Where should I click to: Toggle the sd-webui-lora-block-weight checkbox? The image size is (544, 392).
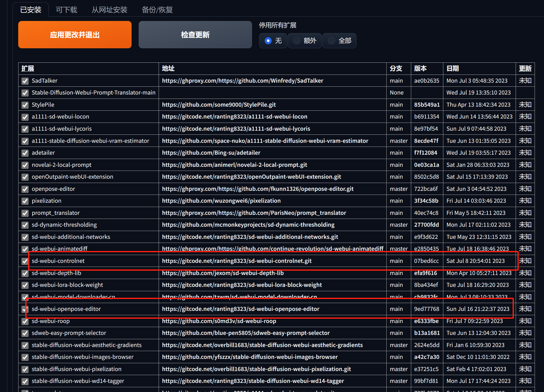coord(25,285)
